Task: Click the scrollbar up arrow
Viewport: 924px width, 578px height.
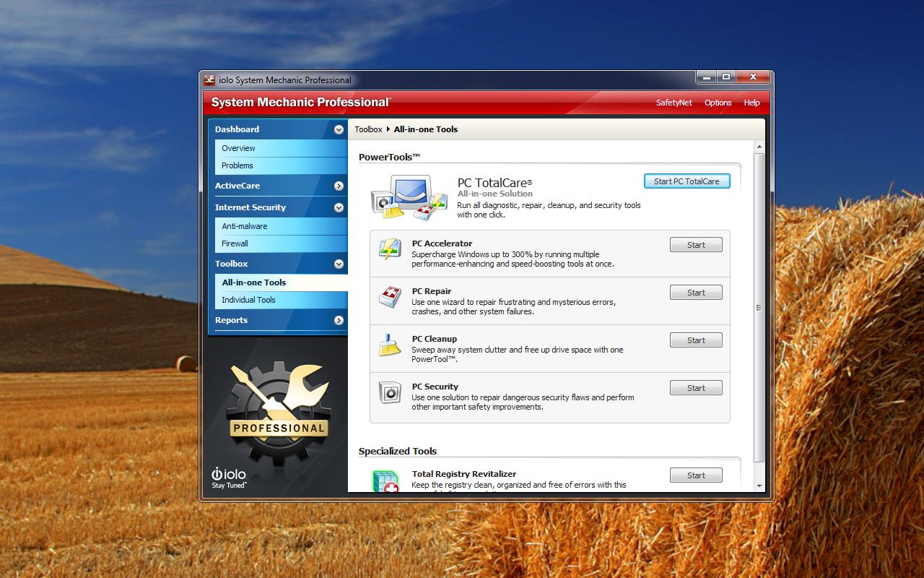Action: pyautogui.click(x=759, y=147)
